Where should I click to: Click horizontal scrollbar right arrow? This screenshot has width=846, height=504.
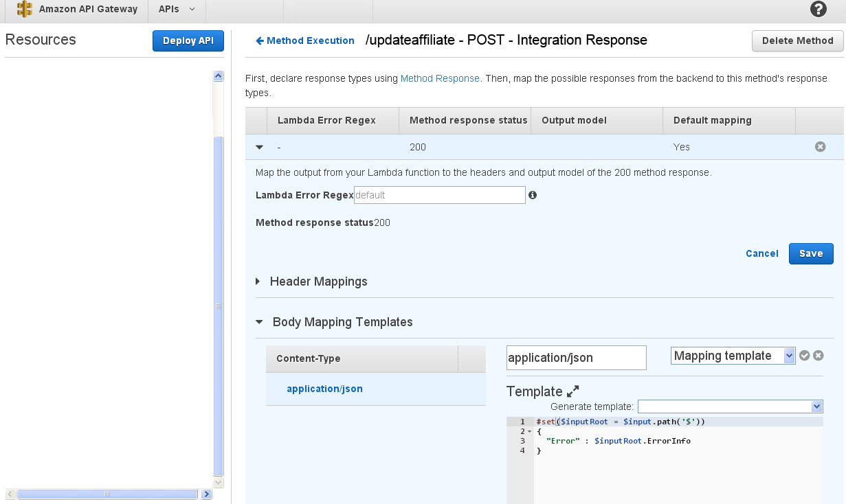click(207, 494)
